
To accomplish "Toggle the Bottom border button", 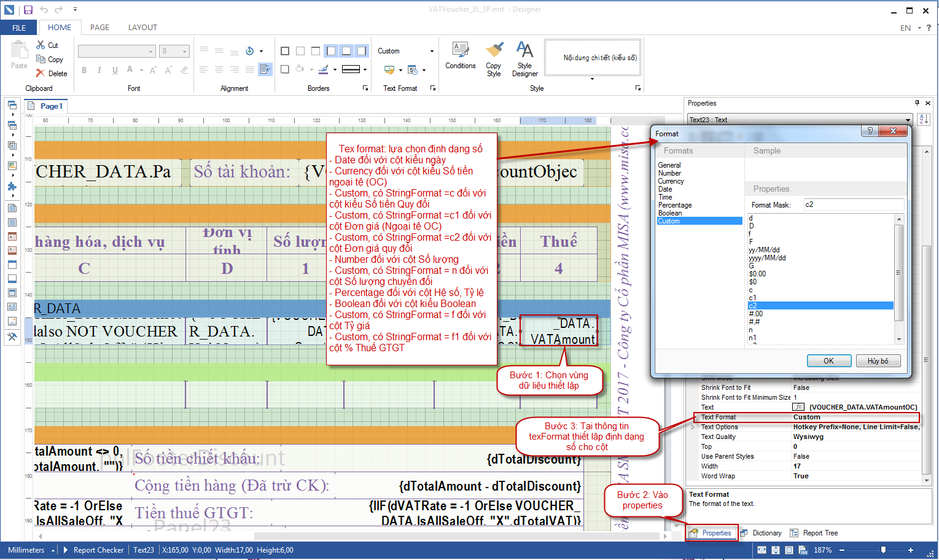I will 346,51.
